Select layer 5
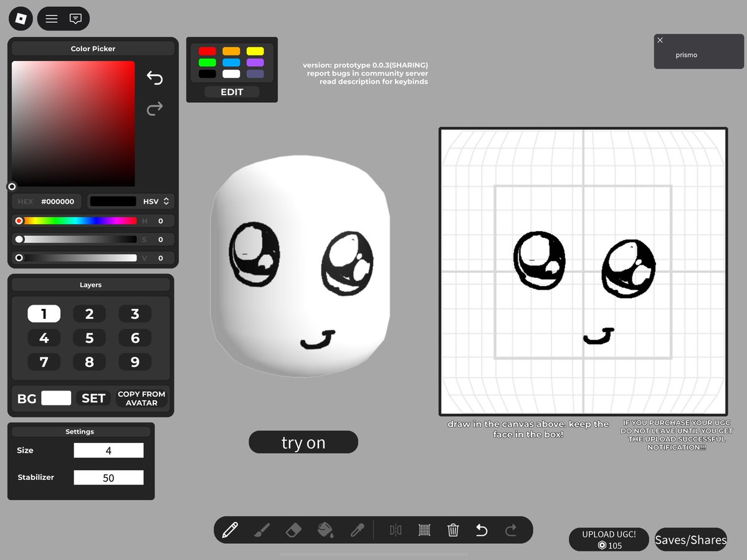Screen dimensions: 747x560 coord(89,338)
